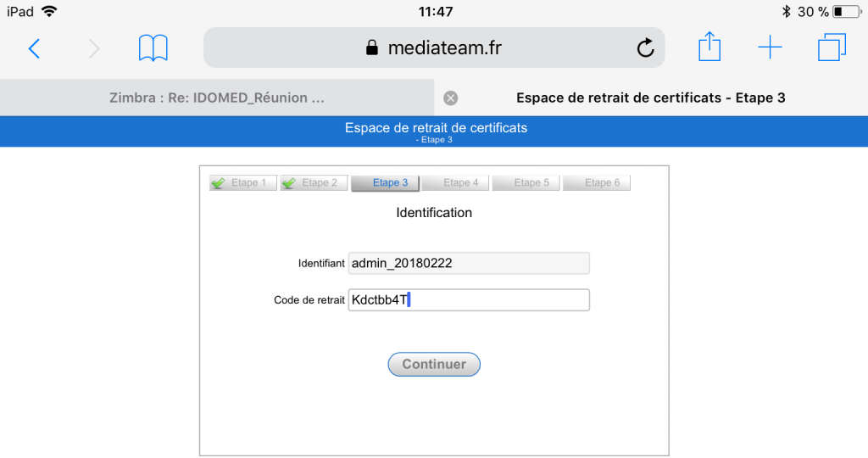Tap the Safari forward arrow

[94, 48]
